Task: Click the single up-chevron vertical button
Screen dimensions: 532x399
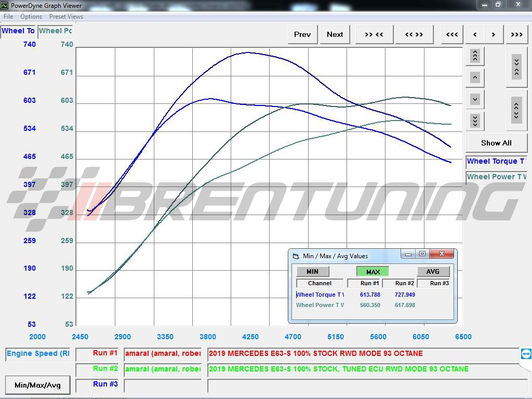Action: click(475, 78)
